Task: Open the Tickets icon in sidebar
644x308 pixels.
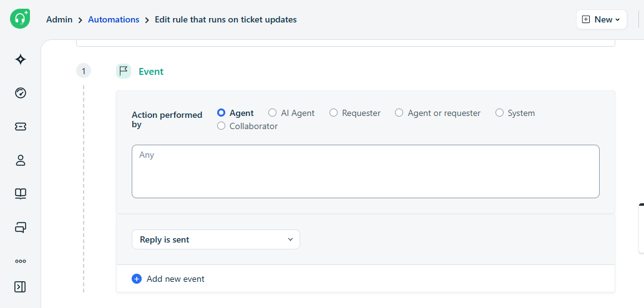Action: [21, 127]
